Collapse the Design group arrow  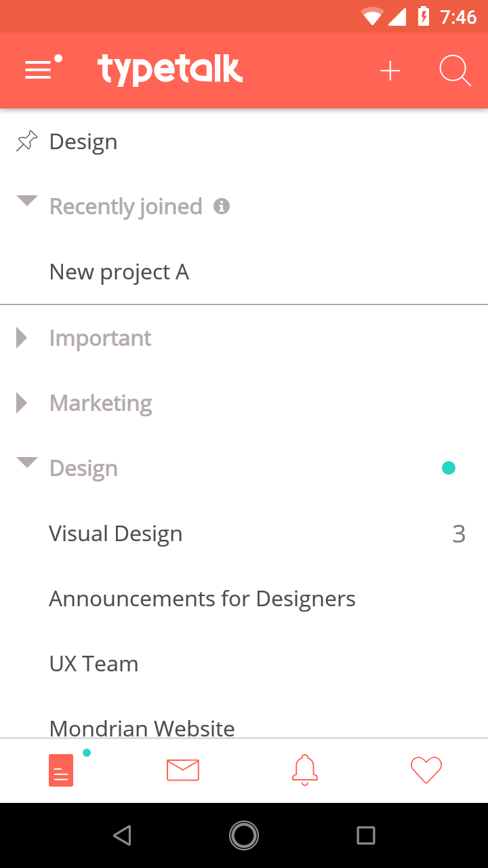(27, 462)
